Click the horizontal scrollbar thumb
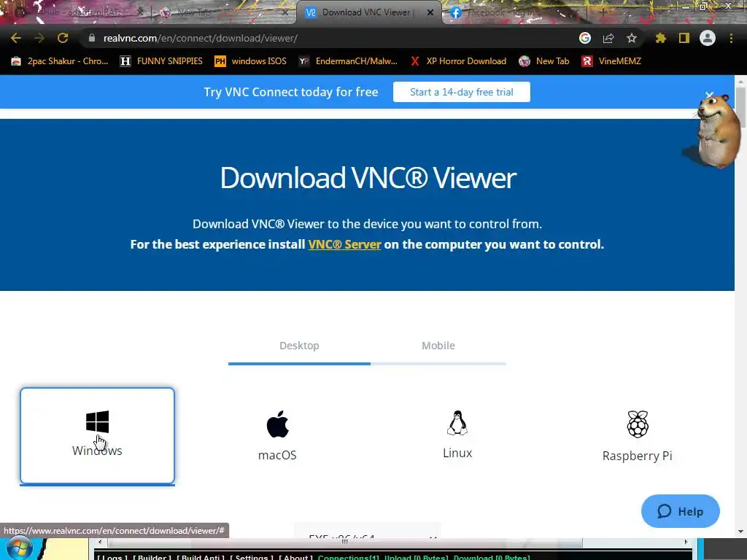 tap(345, 542)
